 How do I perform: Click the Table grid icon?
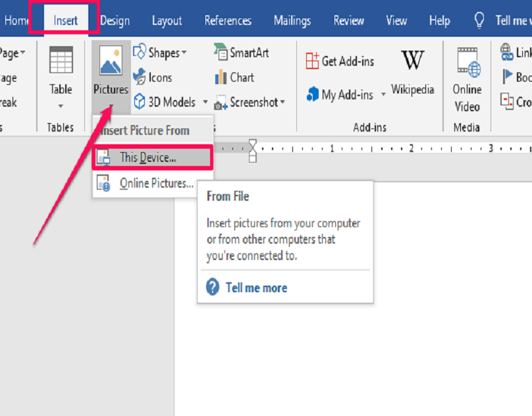tap(61, 60)
